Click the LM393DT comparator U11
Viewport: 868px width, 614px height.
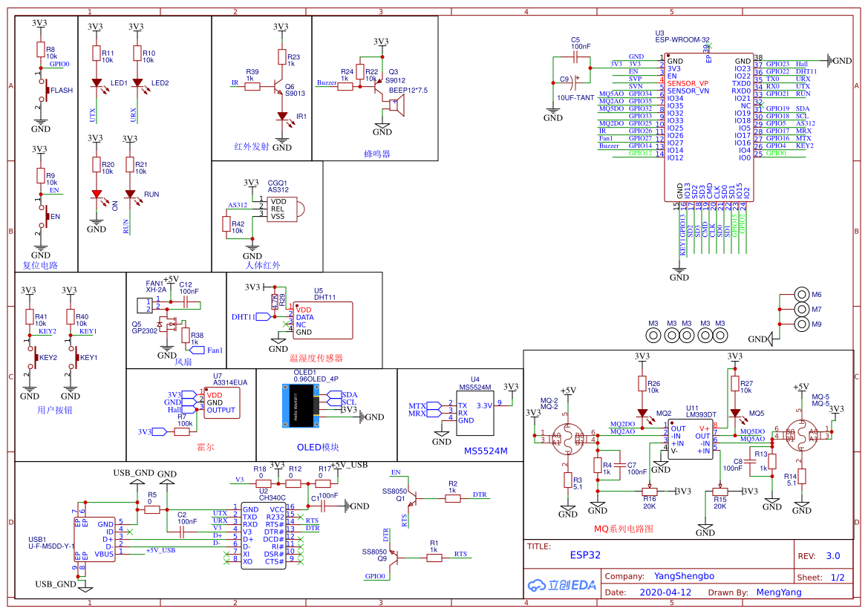pos(691,439)
